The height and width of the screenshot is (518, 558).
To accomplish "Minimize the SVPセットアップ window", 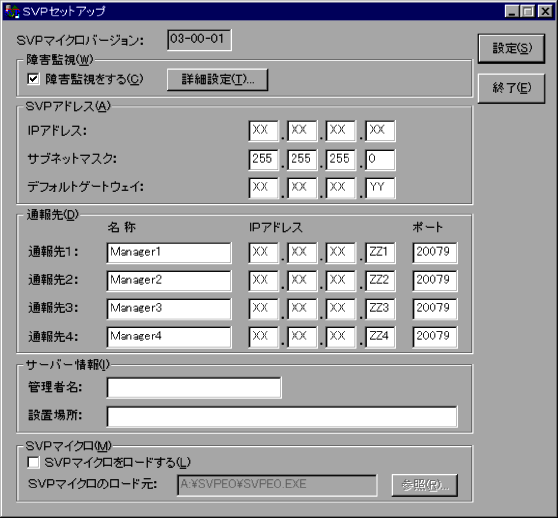I will (512, 12).
